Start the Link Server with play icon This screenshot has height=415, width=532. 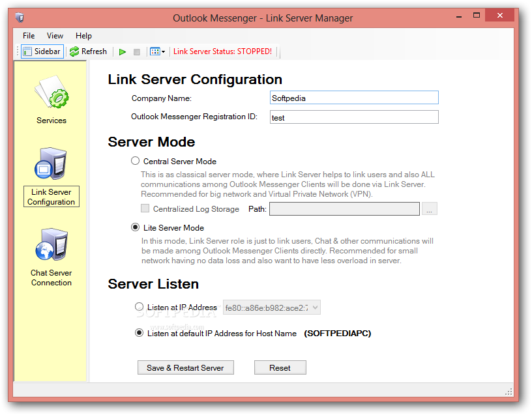click(x=123, y=52)
